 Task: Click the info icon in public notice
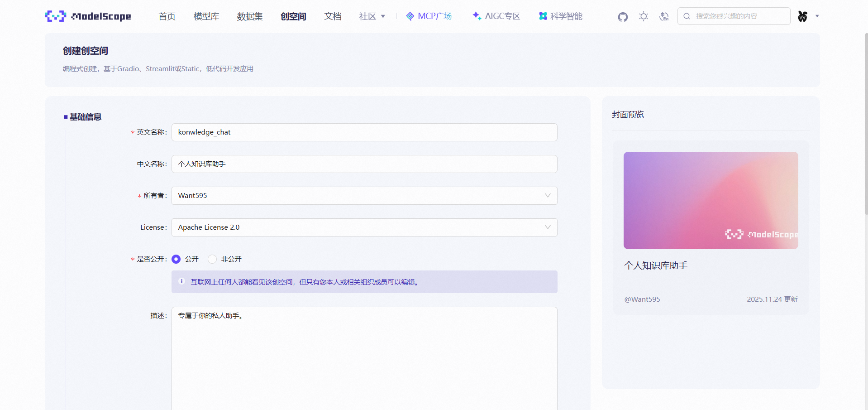point(182,281)
